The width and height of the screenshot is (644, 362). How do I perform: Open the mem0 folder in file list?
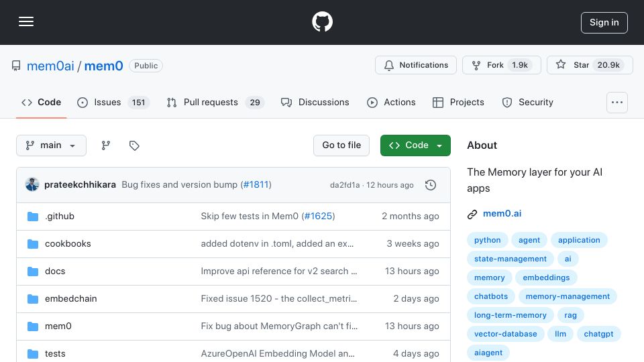pos(58,326)
